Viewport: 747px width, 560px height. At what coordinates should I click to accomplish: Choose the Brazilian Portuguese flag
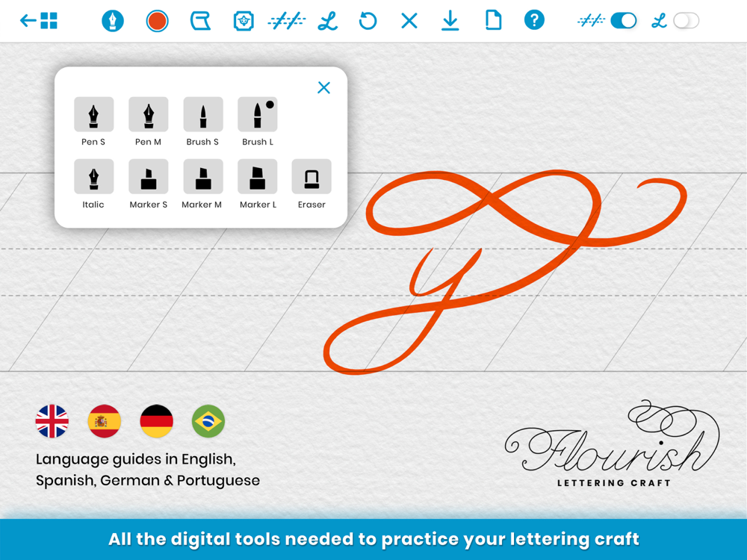click(208, 421)
